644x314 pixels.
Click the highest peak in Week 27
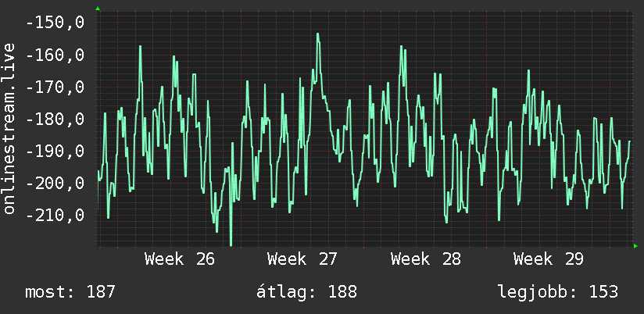coord(318,34)
